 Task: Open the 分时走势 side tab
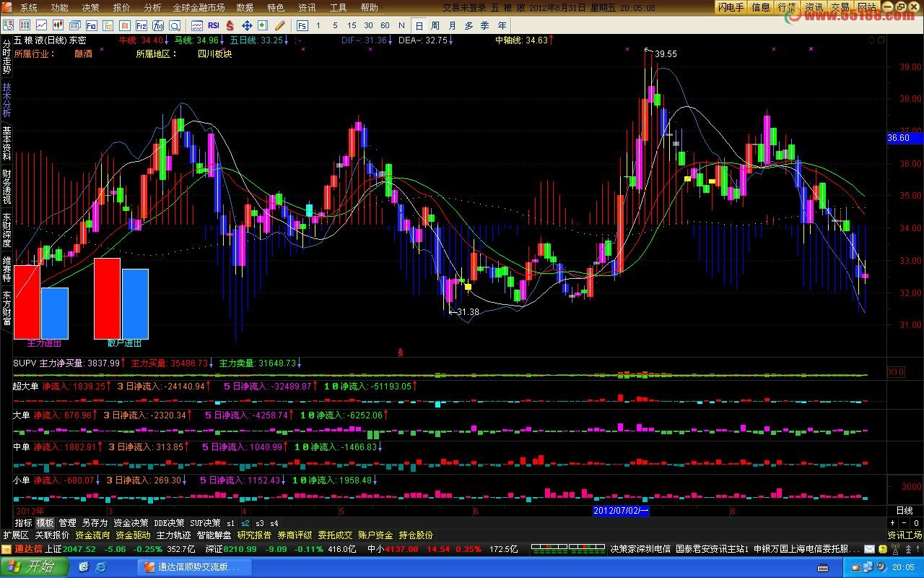click(x=6, y=57)
